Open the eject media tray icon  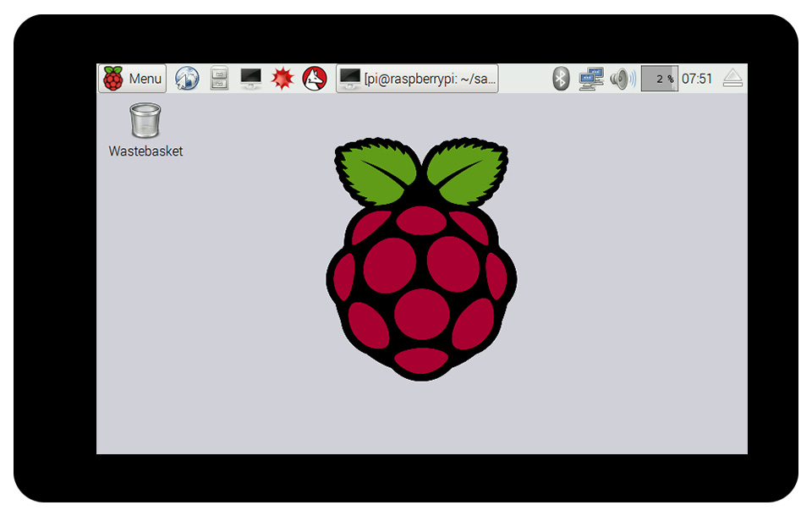tap(732, 79)
